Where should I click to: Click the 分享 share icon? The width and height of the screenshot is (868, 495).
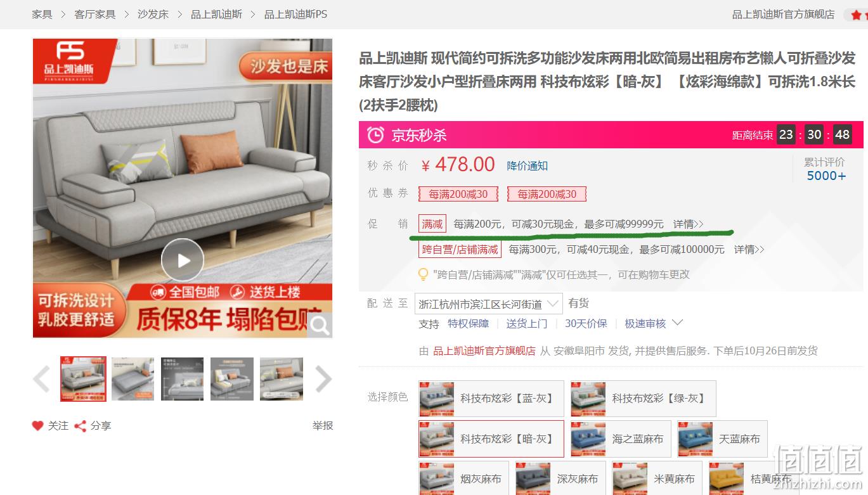81,426
